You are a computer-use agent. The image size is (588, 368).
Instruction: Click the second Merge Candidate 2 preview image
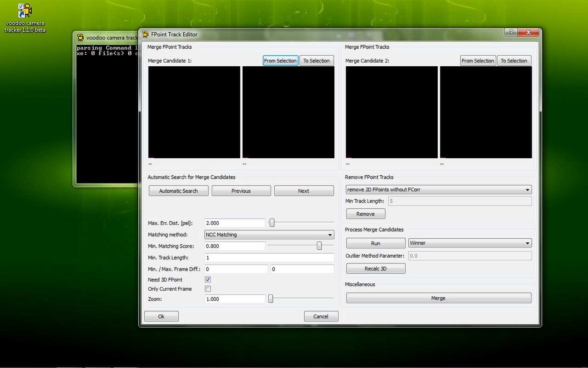coord(486,112)
